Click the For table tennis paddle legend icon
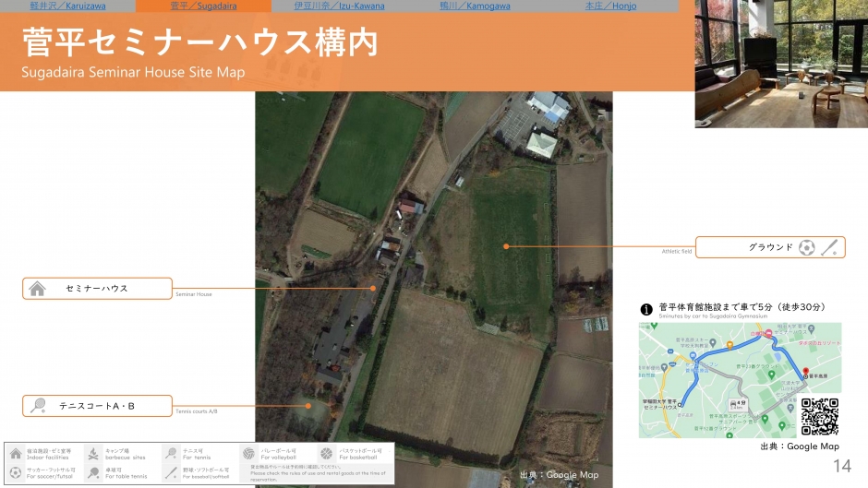Image resolution: width=868 pixels, height=488 pixels. [93, 473]
